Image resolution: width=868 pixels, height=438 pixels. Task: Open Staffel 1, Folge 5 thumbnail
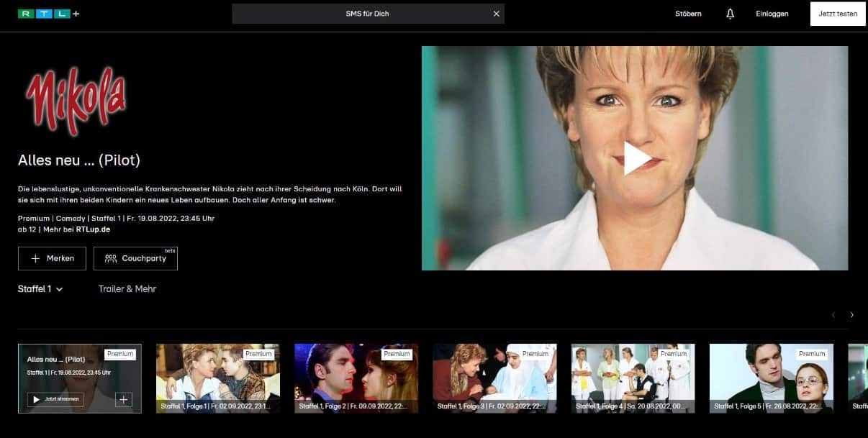pyautogui.click(x=772, y=378)
